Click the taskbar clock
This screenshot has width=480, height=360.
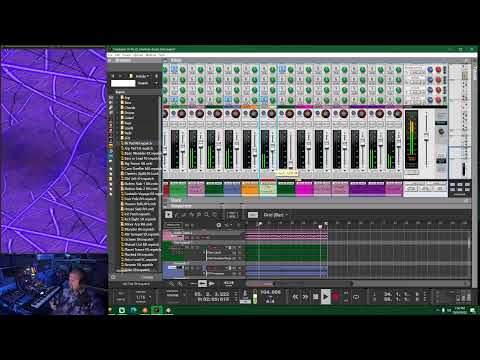pyautogui.click(x=460, y=310)
